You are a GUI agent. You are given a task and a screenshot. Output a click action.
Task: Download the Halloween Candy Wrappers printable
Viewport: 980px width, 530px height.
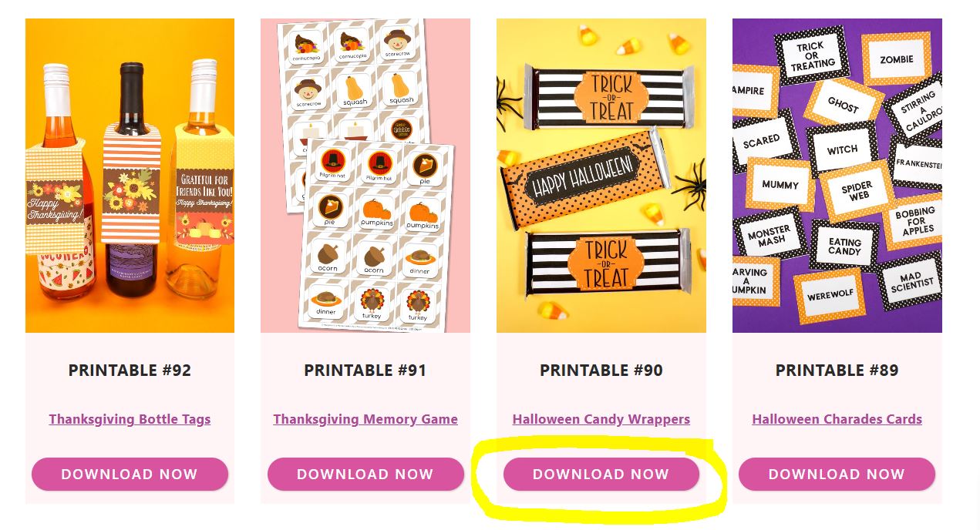601,475
